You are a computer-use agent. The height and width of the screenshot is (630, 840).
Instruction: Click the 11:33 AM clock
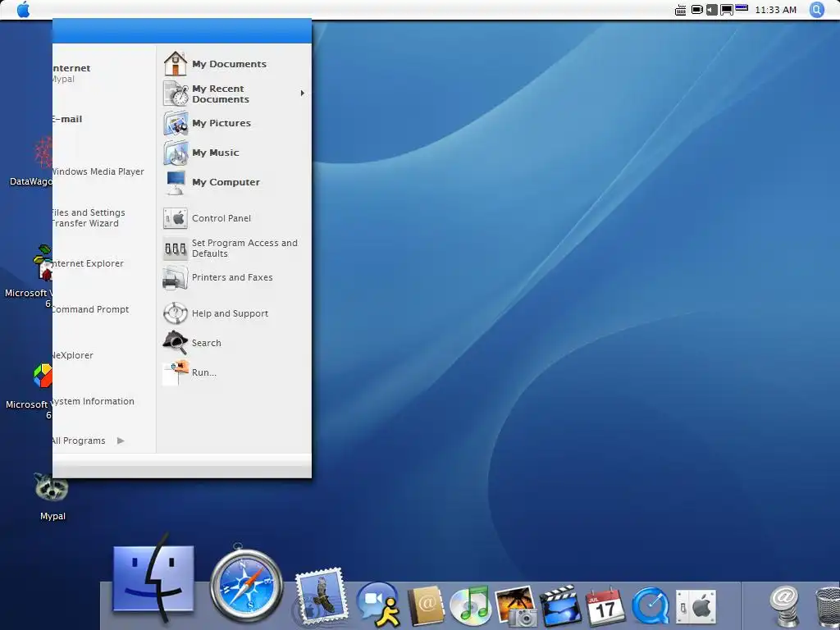click(x=775, y=10)
